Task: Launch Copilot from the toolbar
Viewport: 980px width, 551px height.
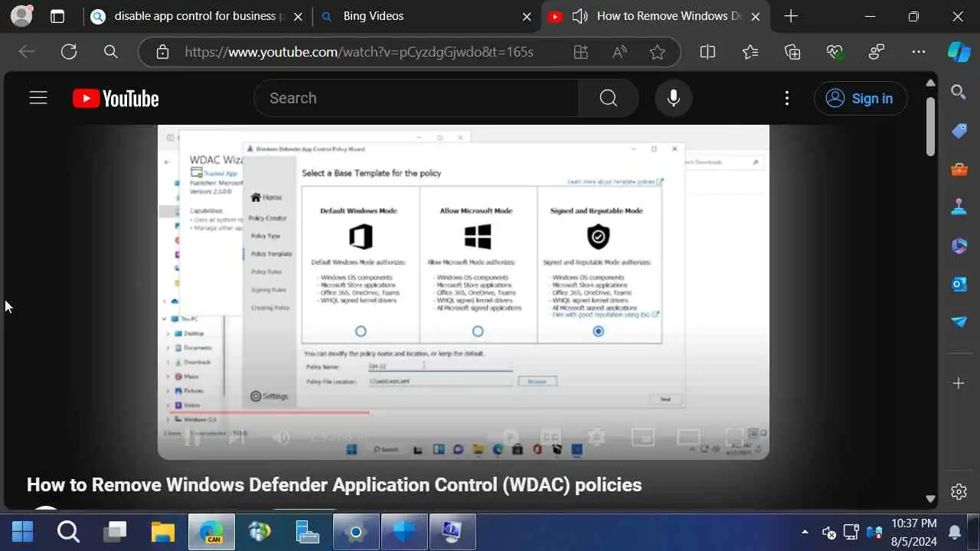Action: click(x=959, y=52)
